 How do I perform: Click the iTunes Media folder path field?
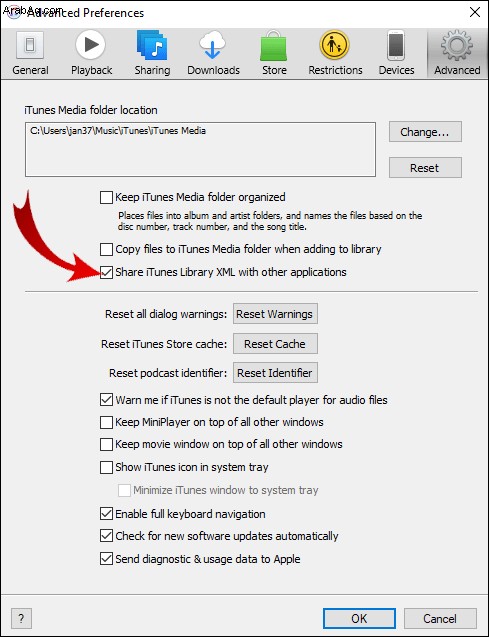pyautogui.click(x=200, y=150)
